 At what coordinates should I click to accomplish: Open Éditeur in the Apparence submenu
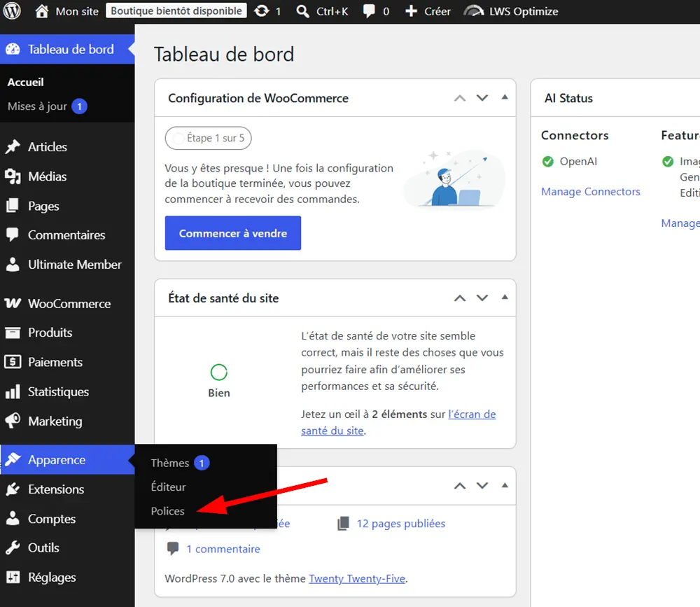(x=168, y=487)
